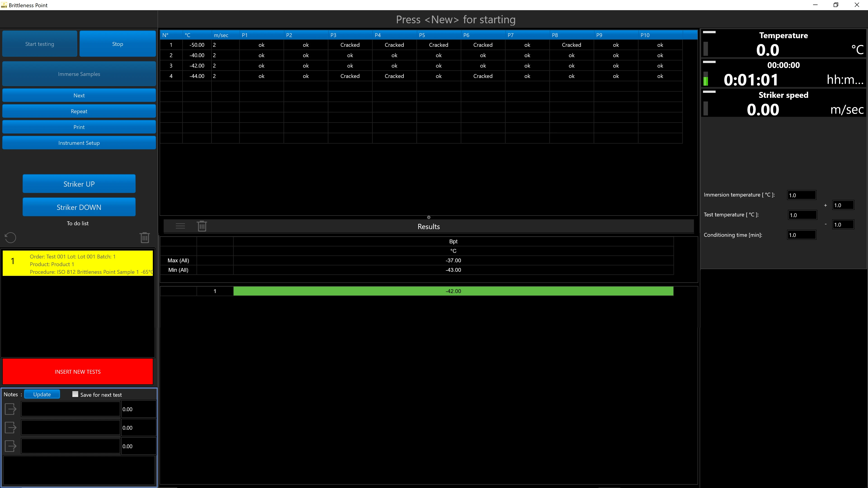Click the third notes row export icon

click(10, 446)
